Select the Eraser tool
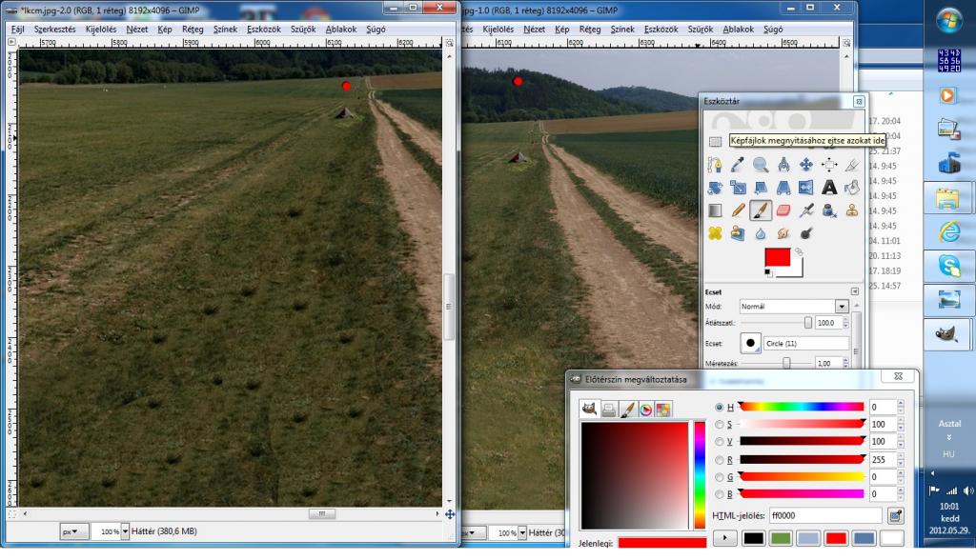The width and height of the screenshot is (976, 560). click(x=783, y=210)
